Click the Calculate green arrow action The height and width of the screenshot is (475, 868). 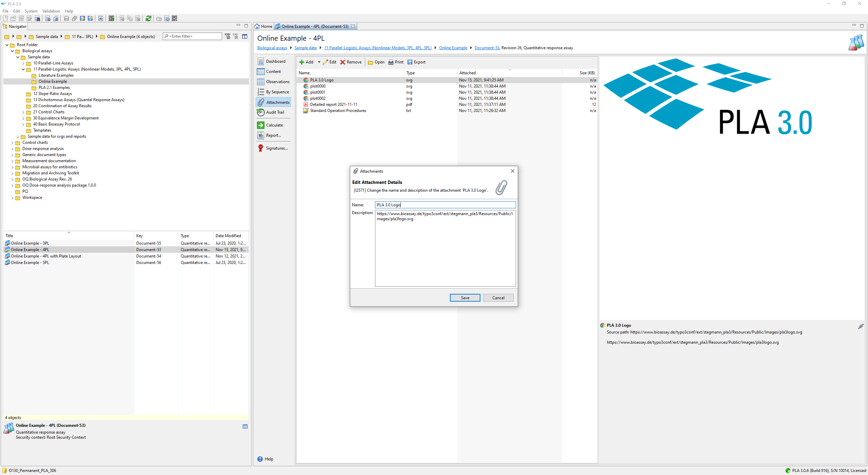(273, 125)
